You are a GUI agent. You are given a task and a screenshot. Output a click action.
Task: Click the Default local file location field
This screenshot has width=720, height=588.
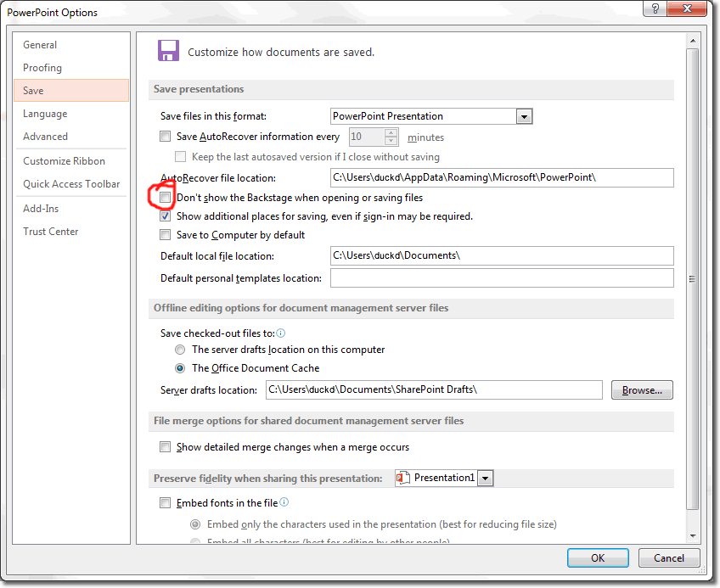click(502, 255)
